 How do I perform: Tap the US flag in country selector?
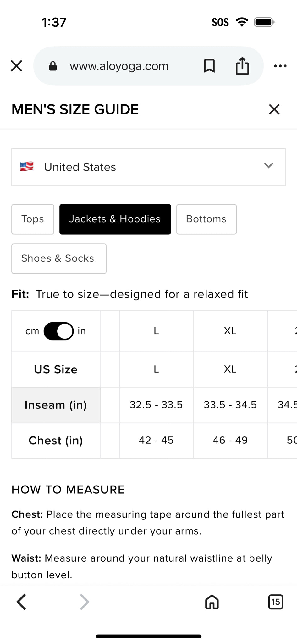tap(27, 166)
